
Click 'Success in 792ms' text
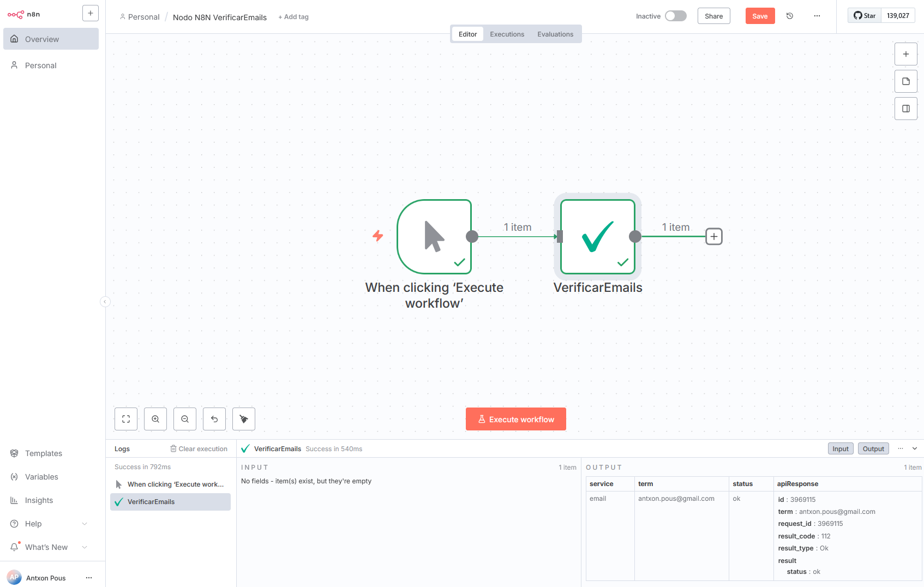(142, 467)
